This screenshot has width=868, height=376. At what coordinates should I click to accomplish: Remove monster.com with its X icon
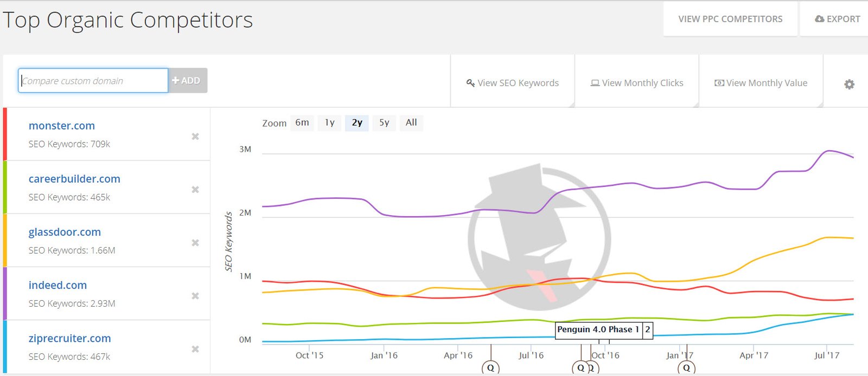tap(195, 137)
